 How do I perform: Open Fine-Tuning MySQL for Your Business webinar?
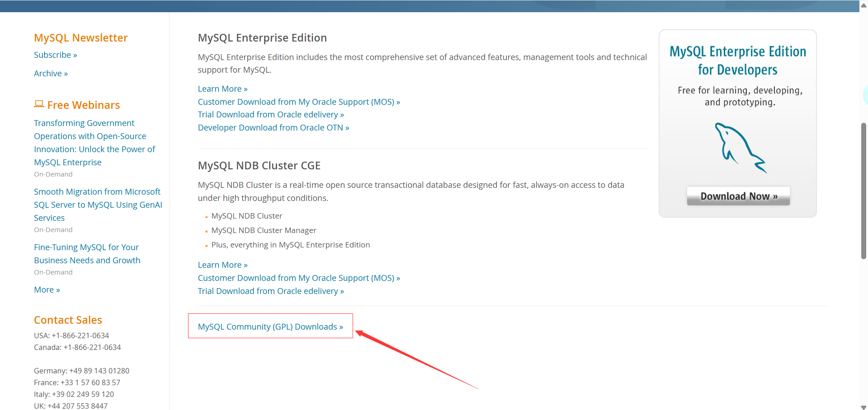(x=87, y=254)
